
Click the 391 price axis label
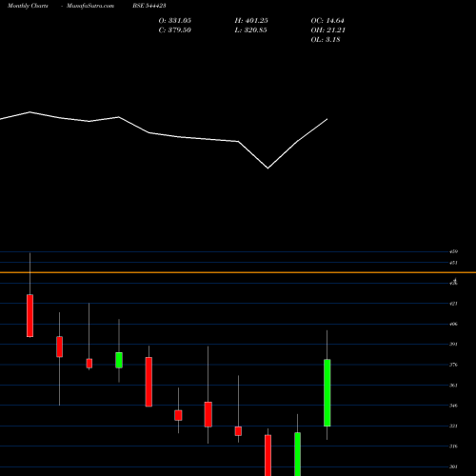[x=454, y=345]
